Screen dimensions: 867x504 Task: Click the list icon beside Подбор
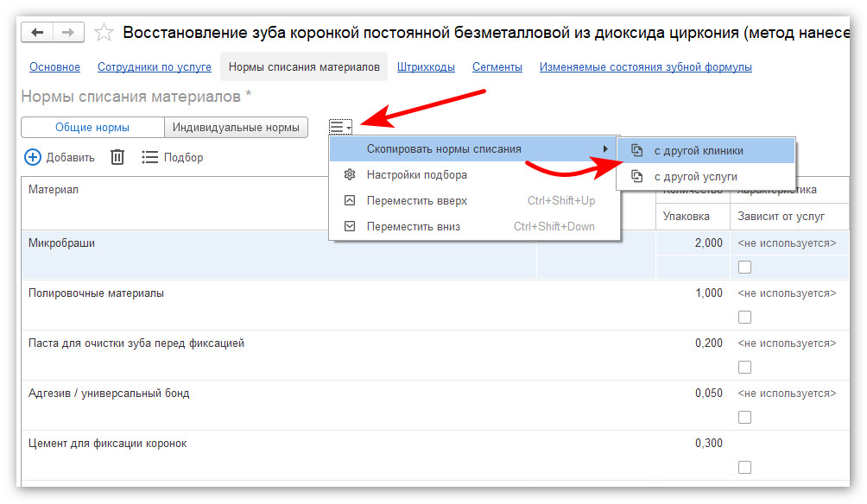(149, 157)
